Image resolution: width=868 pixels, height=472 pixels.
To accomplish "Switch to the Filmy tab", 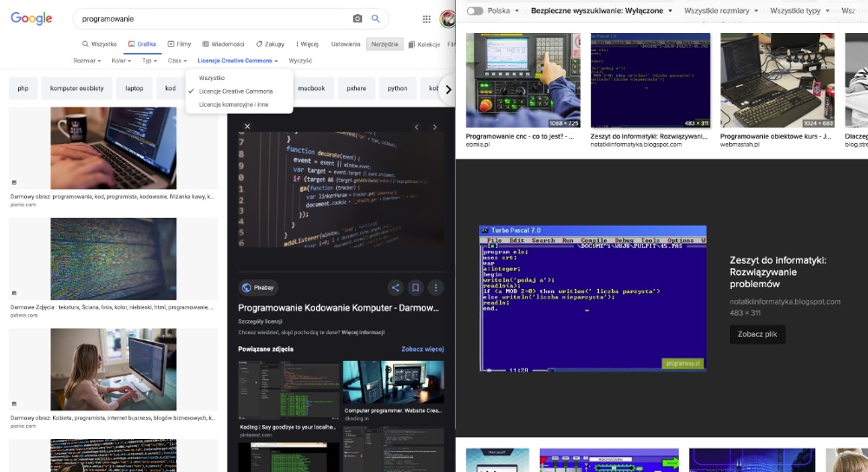I will pos(181,43).
